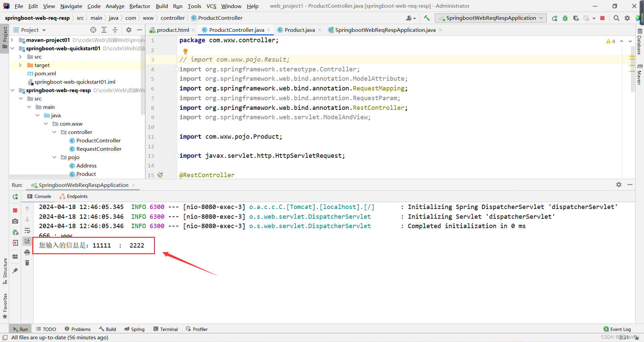
Task: Go to next highlighted warning arrow
Action: [x=630, y=41]
